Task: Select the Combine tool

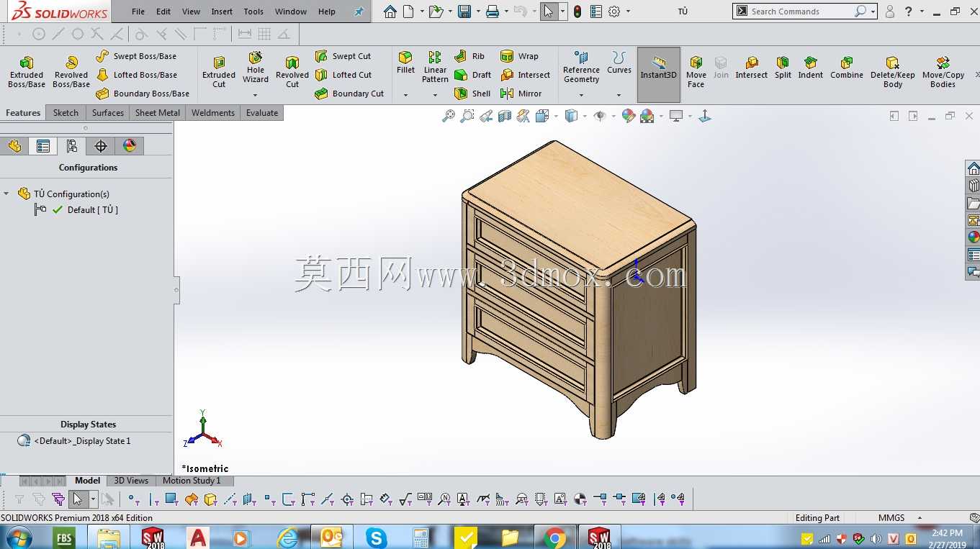Action: (x=847, y=68)
